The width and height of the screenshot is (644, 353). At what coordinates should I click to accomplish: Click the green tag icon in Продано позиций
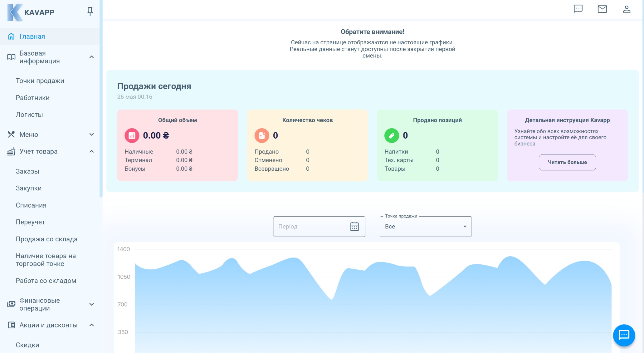[x=392, y=135]
